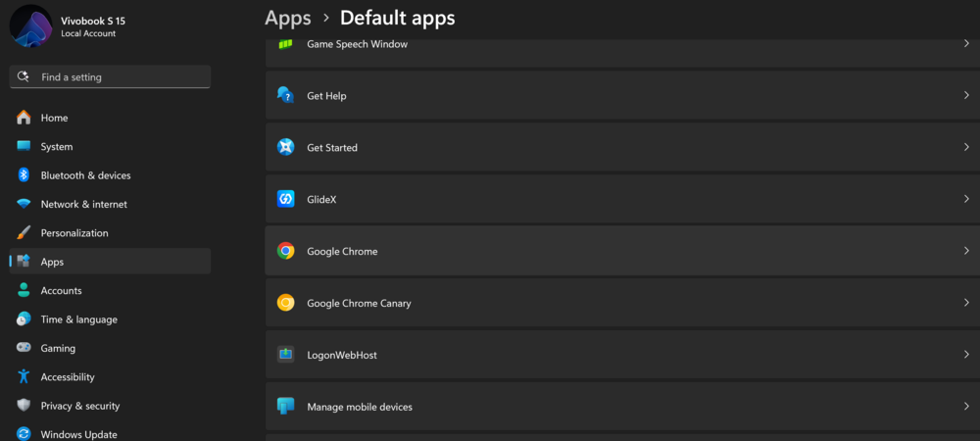Click the Google Chrome label text
Screen dimensions: 980x441
342,251
